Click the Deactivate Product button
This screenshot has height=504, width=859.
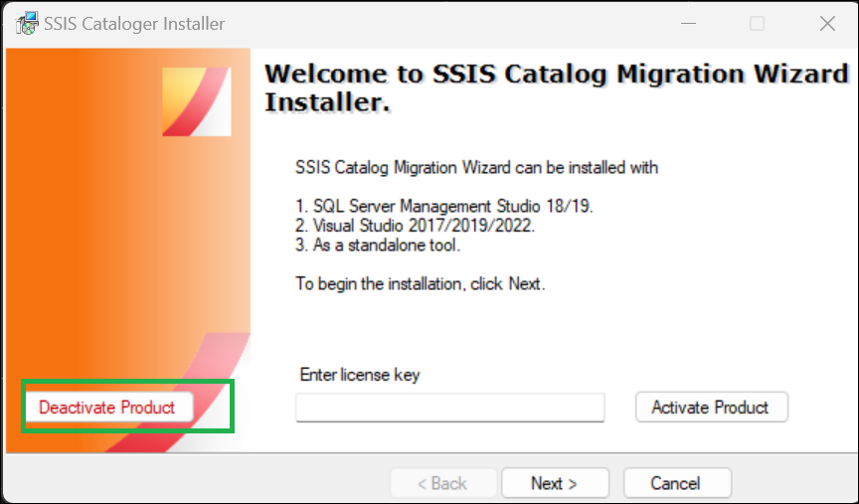point(108,407)
